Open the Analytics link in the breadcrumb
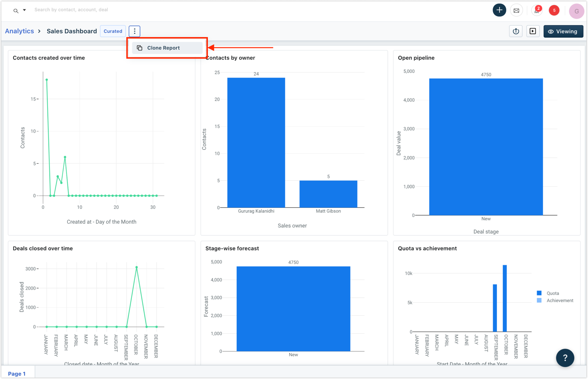Viewport: 588px width, 379px height. (x=19, y=31)
